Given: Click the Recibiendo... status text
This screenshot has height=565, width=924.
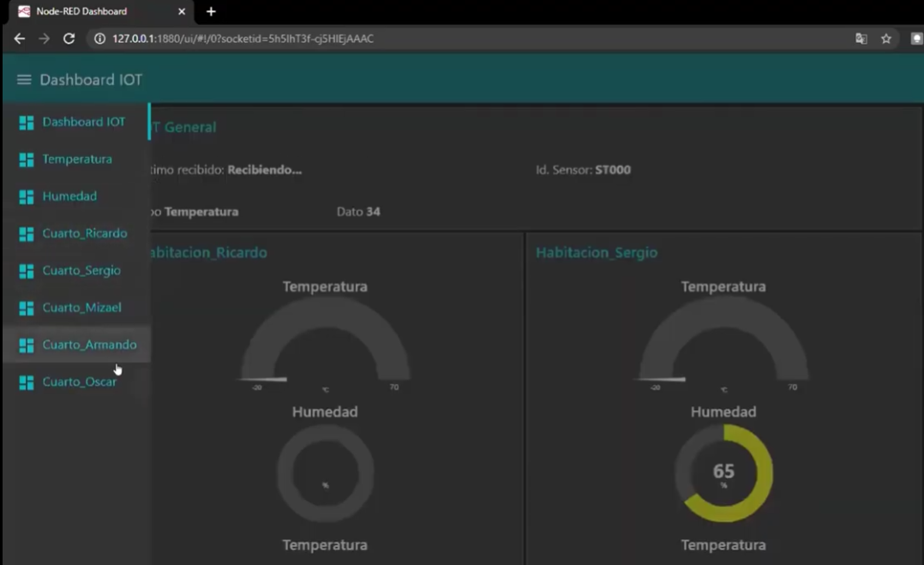Looking at the screenshot, I should [265, 170].
